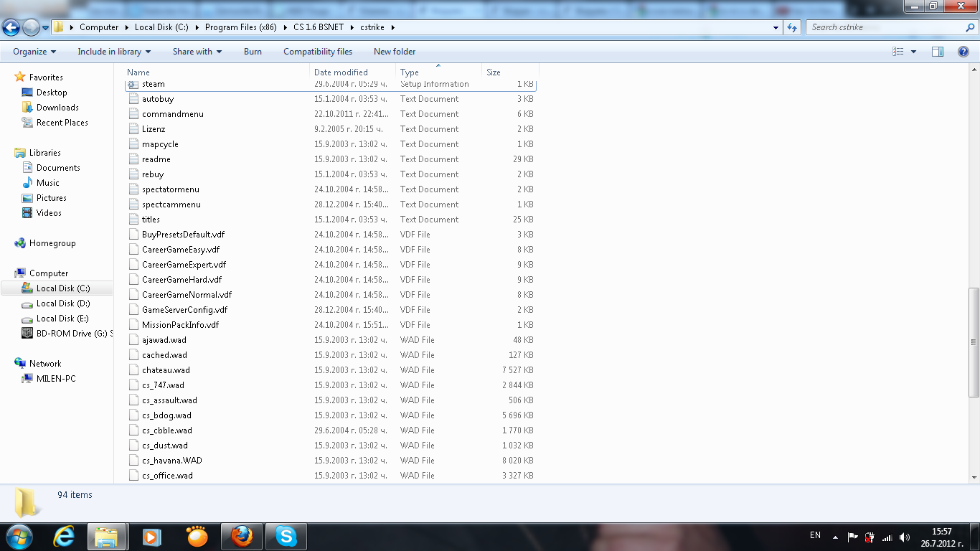The image size is (980, 551).
Task: Select MILEN-PC under Network
Action: pos(56,379)
